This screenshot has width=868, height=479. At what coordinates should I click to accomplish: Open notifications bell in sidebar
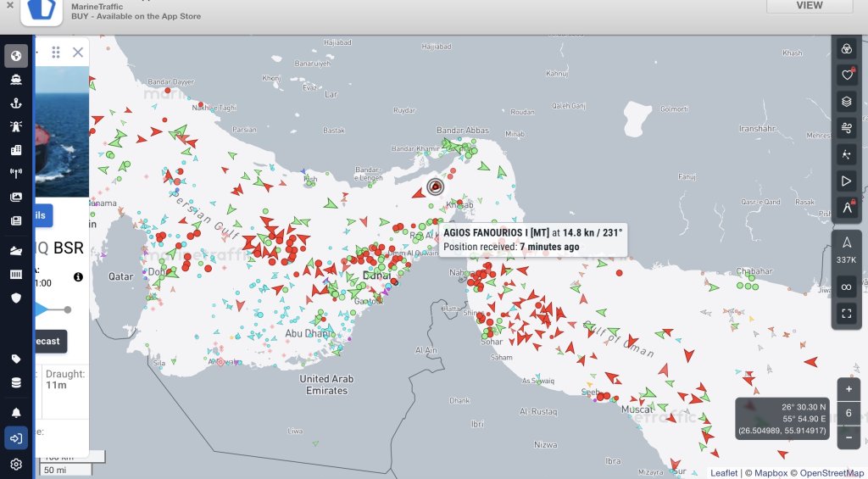[16, 413]
